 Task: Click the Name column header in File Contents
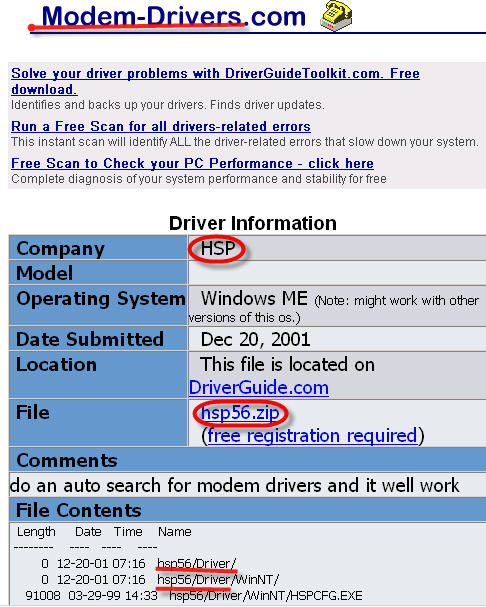174,532
